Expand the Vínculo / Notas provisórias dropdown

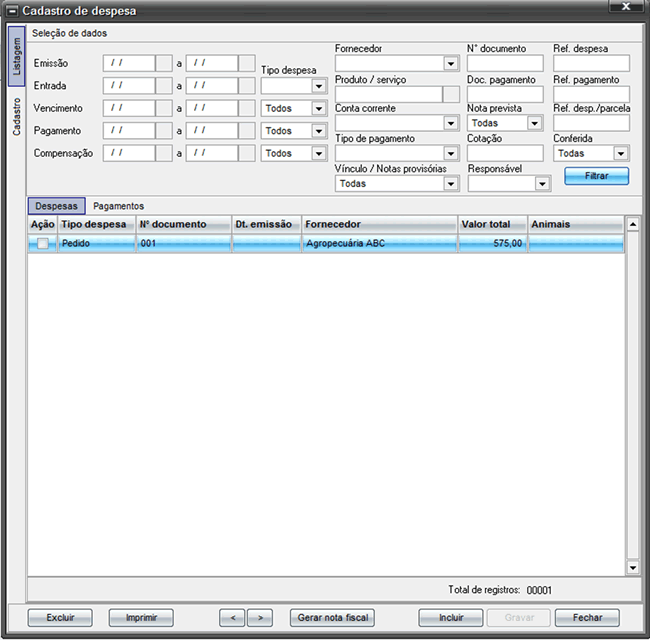point(451,184)
